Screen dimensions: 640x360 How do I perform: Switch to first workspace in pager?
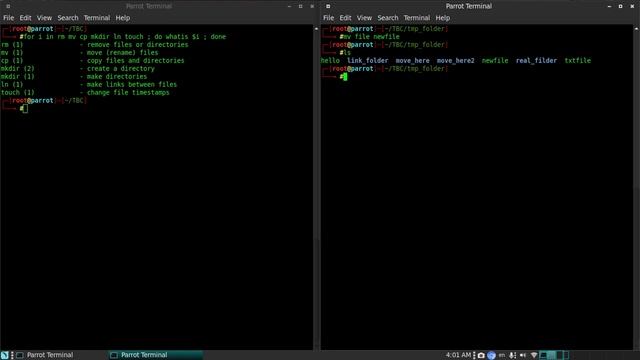(x=543, y=355)
